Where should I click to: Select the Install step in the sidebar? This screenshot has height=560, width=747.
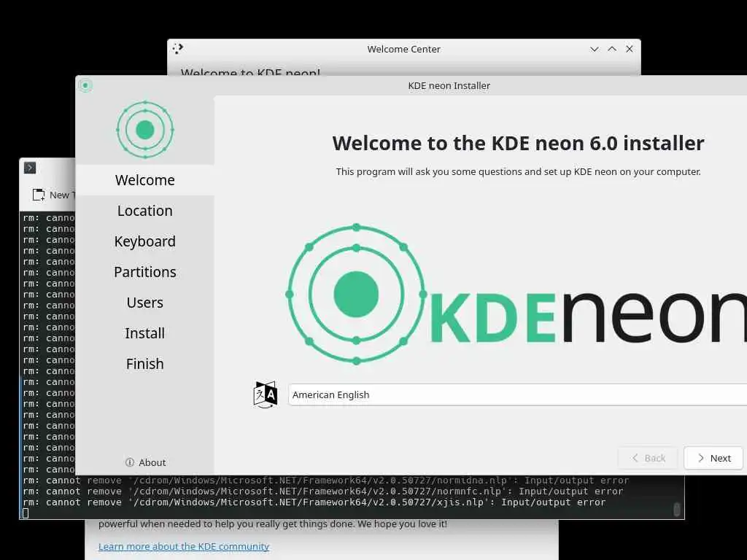145,333
